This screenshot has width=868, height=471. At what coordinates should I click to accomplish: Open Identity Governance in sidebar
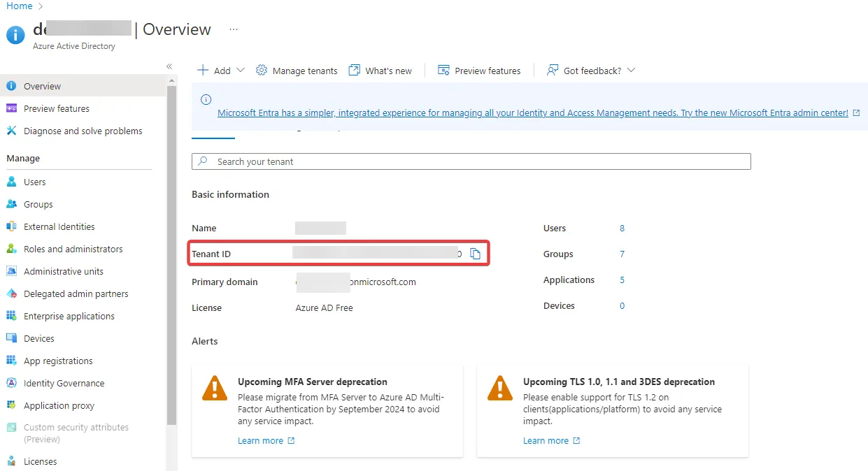tap(64, 383)
